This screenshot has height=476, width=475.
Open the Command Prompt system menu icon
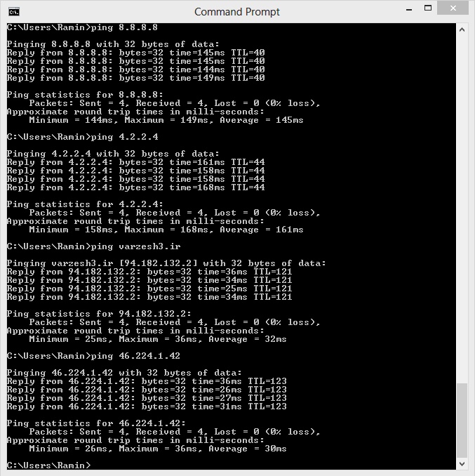point(14,12)
